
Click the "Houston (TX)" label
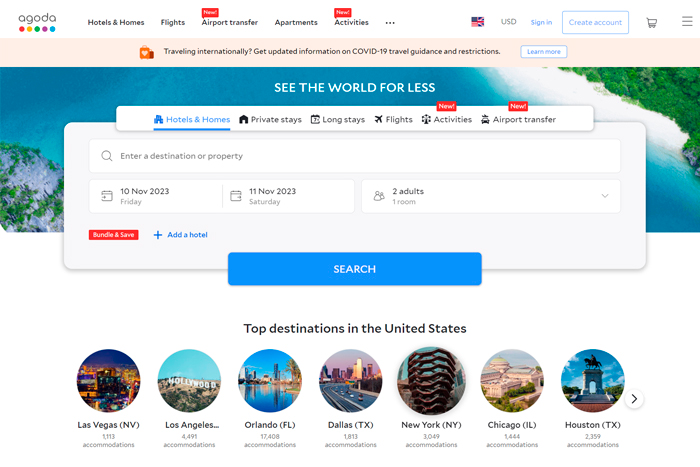pyautogui.click(x=593, y=425)
